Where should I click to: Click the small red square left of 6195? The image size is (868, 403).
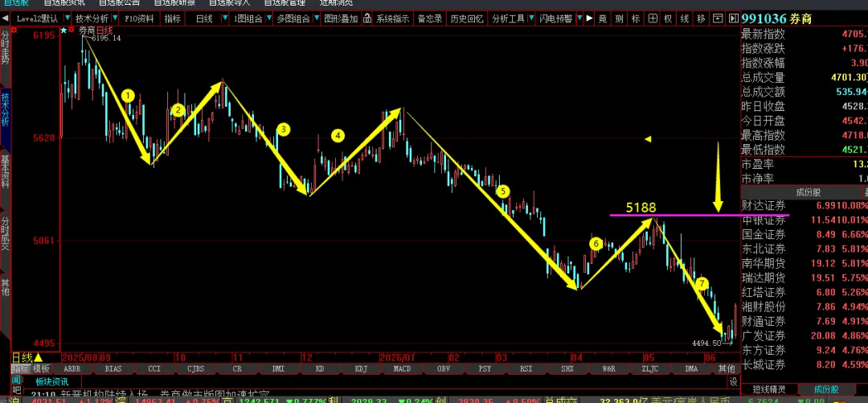[x=14, y=30]
